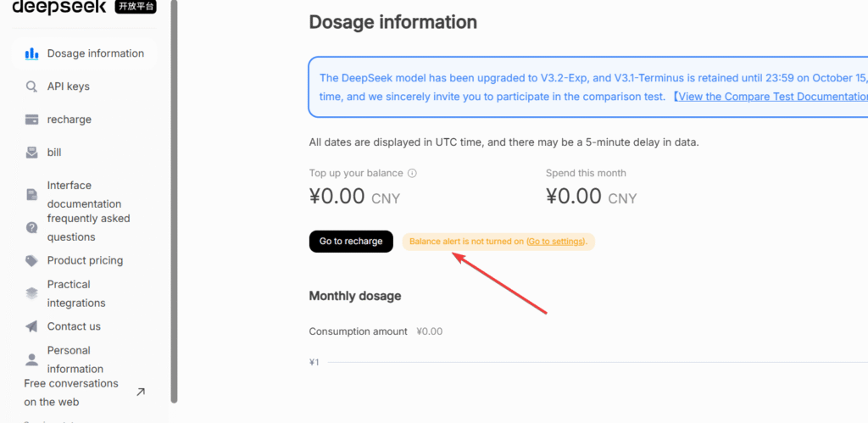Open View the Compare Test Documentation link
This screenshot has width=868, height=423.
click(771, 97)
